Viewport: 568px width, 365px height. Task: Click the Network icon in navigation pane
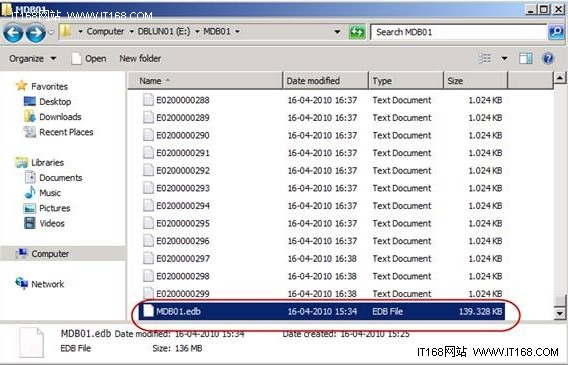21,283
